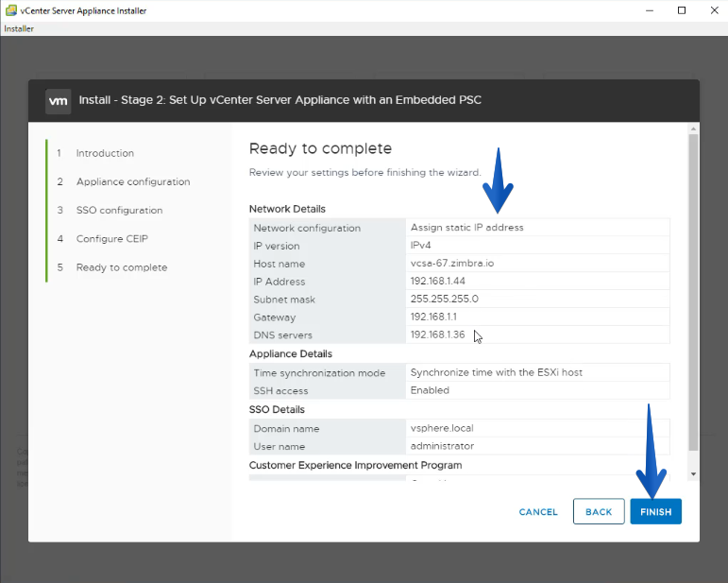
Task: Click the scrollbar down arrow
Action: [x=693, y=474]
